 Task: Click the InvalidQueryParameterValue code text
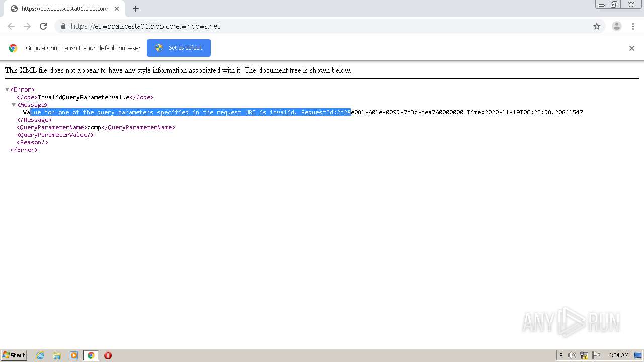(x=84, y=97)
